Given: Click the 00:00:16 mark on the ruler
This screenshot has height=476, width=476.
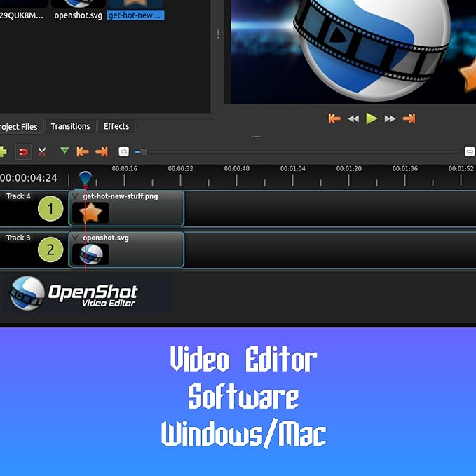Looking at the screenshot, I should click(125, 168).
